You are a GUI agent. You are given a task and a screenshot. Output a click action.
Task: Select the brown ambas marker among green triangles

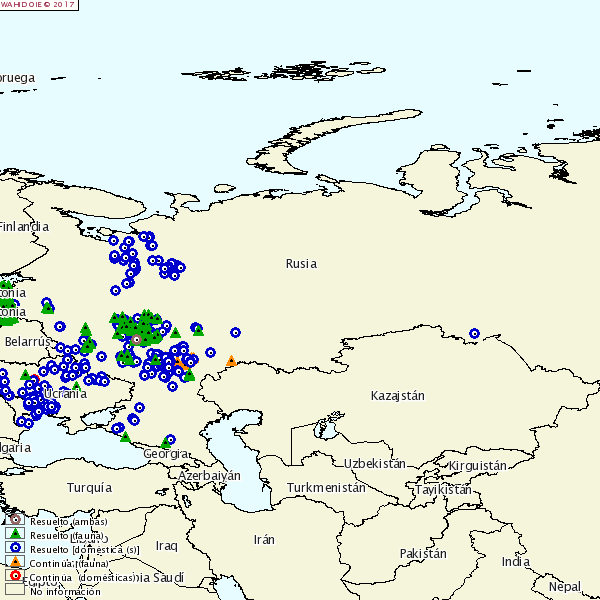(137, 340)
